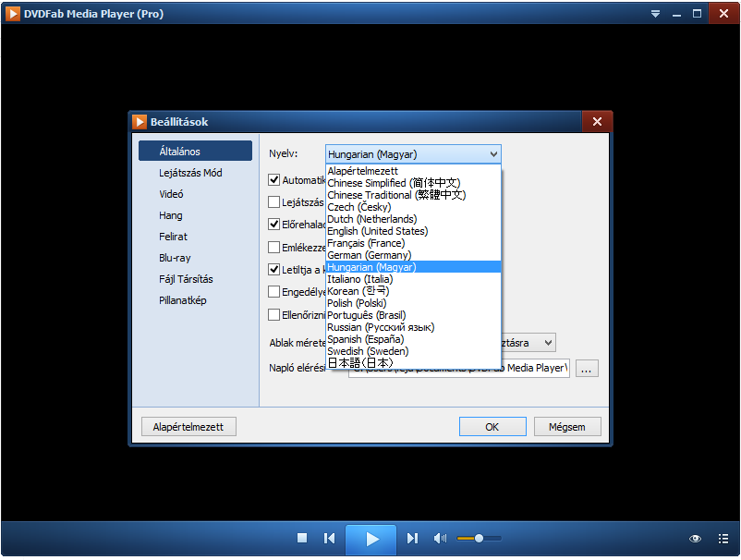Collapse the Nyelv language dropdown

click(x=493, y=154)
